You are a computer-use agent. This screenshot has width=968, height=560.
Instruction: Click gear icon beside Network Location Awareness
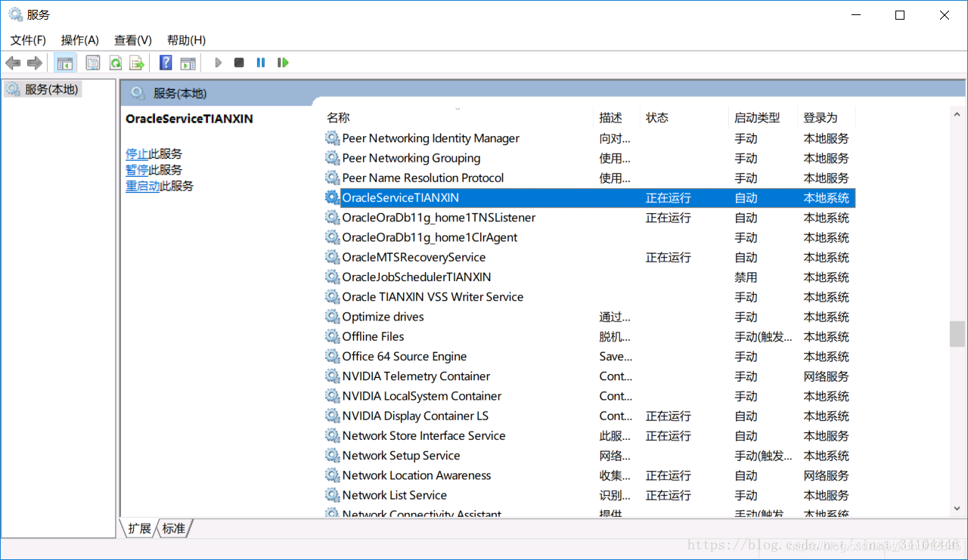pos(332,475)
